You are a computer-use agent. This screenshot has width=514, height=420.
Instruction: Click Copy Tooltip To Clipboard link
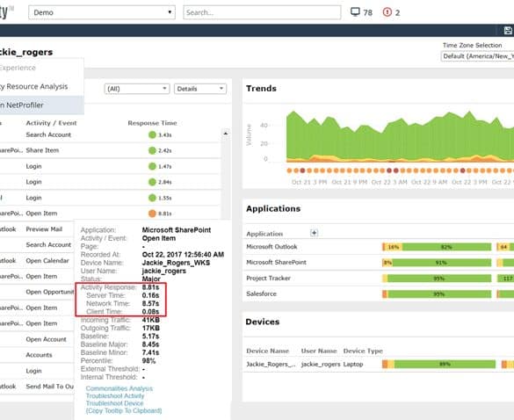pyautogui.click(x=124, y=411)
